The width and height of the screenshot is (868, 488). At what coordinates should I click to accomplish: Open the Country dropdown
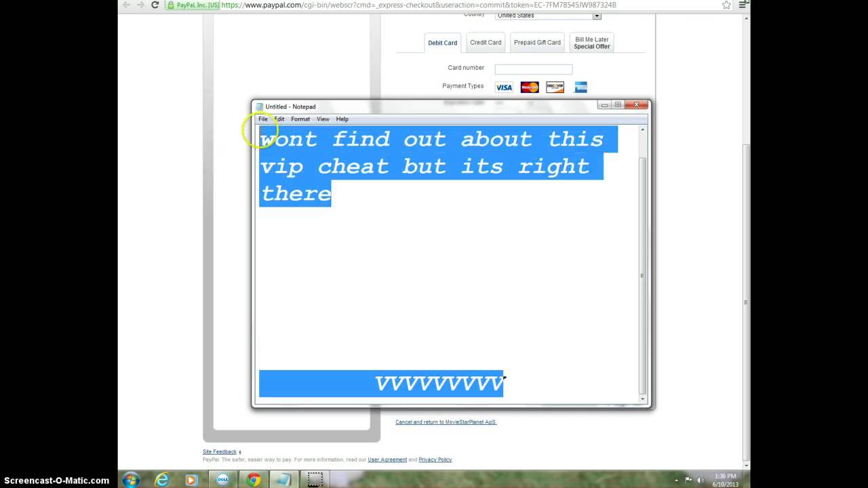click(x=548, y=16)
